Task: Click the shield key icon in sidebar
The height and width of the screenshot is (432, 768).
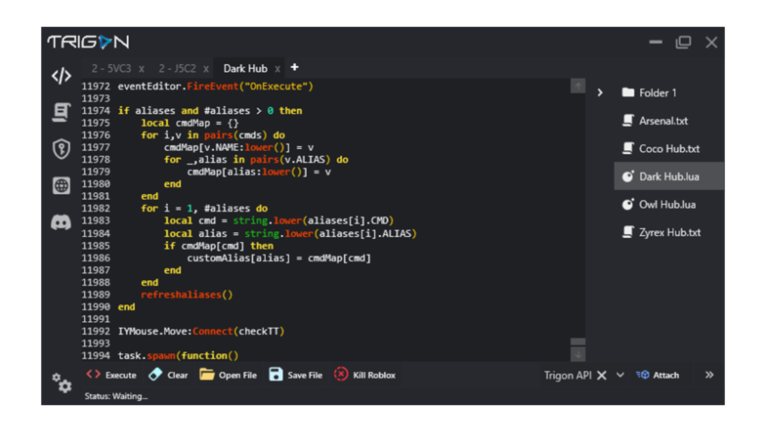Action: pos(61,149)
